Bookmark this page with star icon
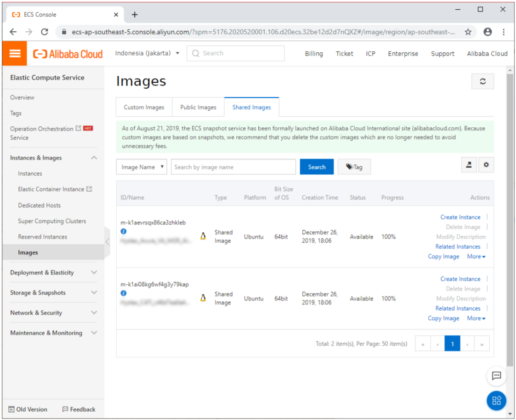 coord(468,32)
